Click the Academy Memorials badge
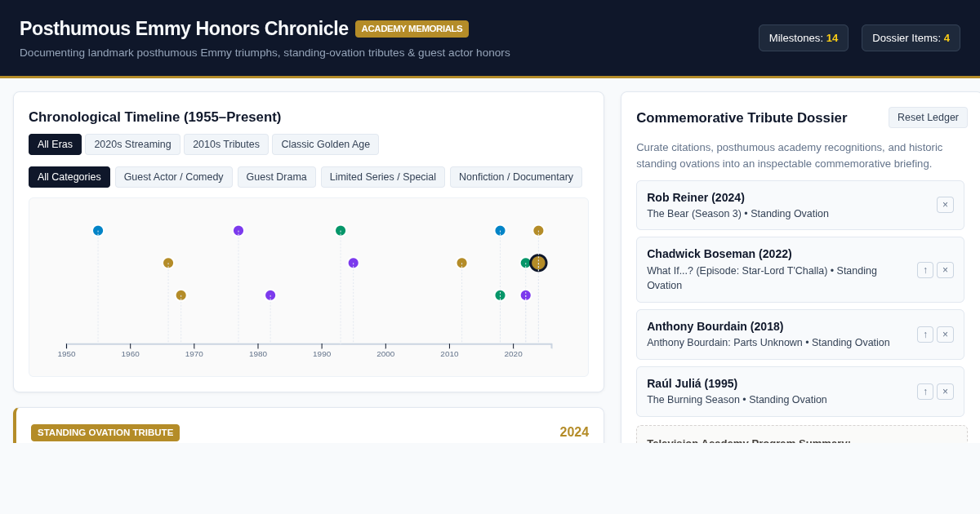This screenshot has height=514, width=980. coord(412,29)
